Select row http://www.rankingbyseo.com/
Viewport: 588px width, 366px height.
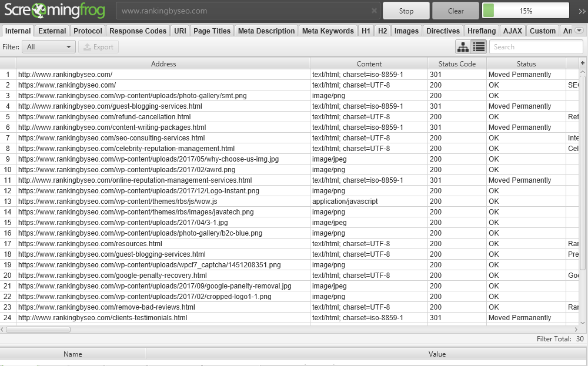click(289, 74)
